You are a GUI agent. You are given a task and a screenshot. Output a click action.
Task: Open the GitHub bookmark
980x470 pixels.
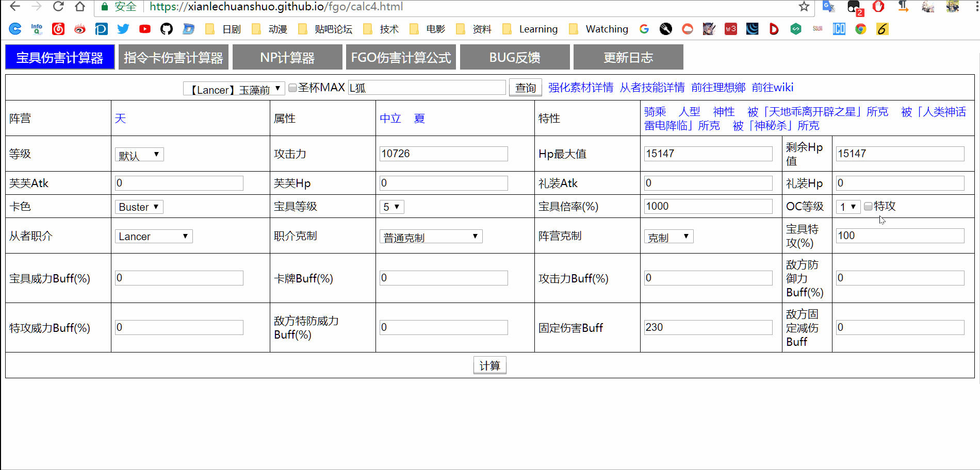[x=166, y=29]
